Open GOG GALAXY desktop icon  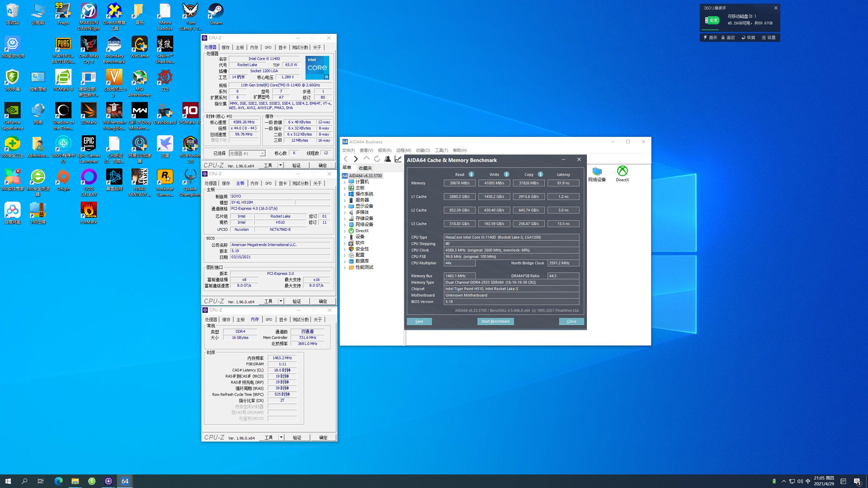click(88, 183)
